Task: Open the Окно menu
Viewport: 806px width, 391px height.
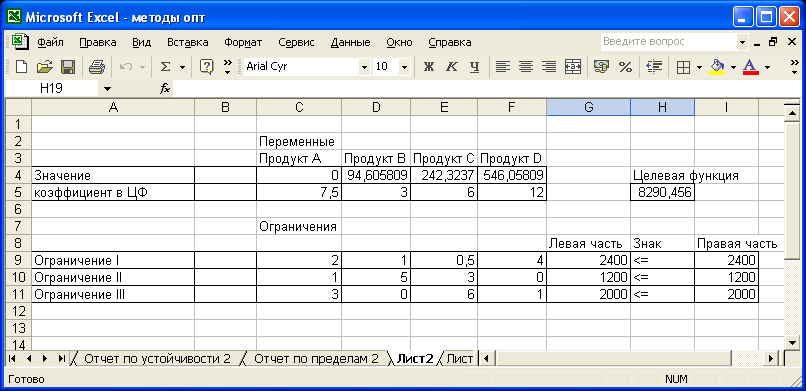Action: point(399,42)
